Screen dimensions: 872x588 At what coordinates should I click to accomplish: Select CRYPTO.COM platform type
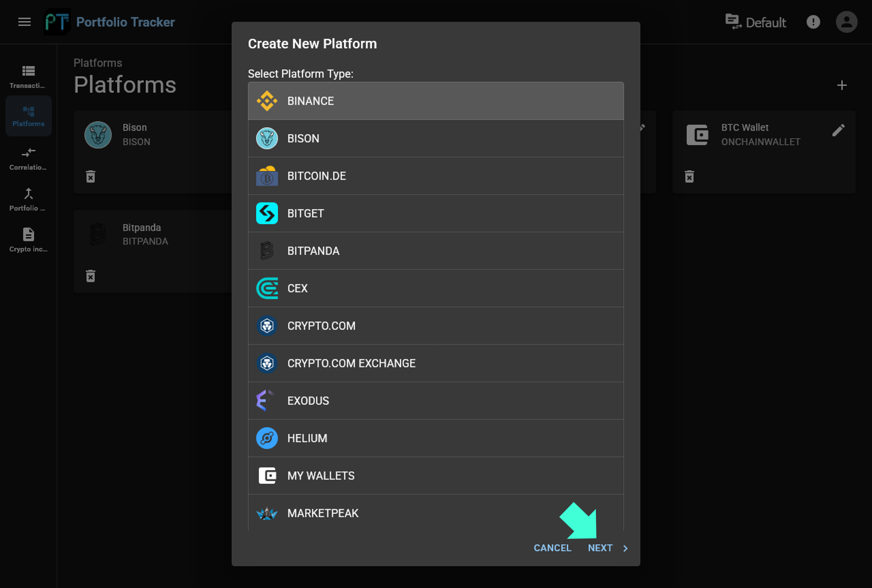click(x=436, y=326)
